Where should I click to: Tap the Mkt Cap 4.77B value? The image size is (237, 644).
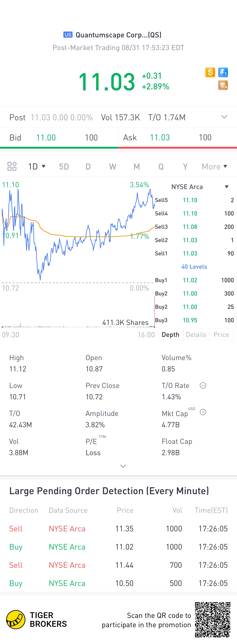pos(171,425)
